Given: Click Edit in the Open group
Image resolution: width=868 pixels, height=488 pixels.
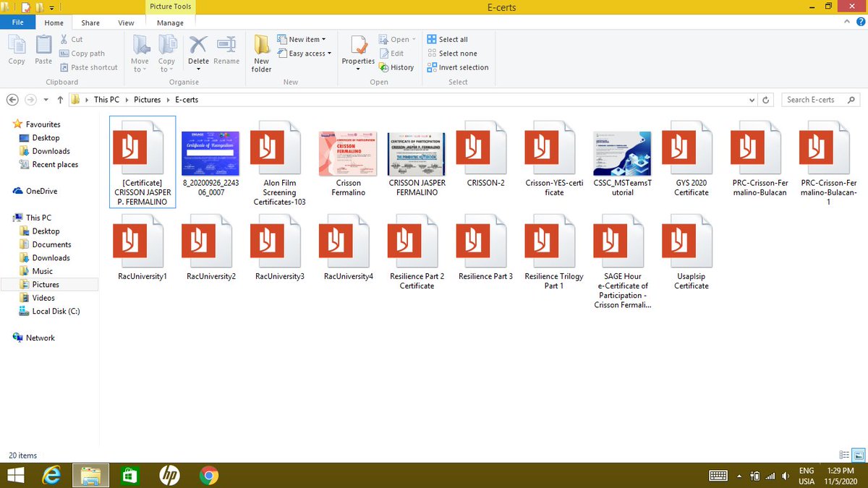Looking at the screenshot, I should coord(391,53).
